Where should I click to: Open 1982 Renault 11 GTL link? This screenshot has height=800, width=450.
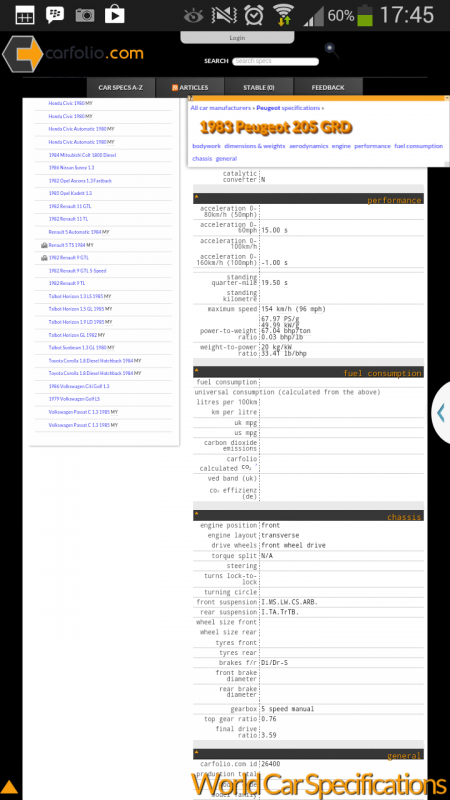(x=70, y=207)
